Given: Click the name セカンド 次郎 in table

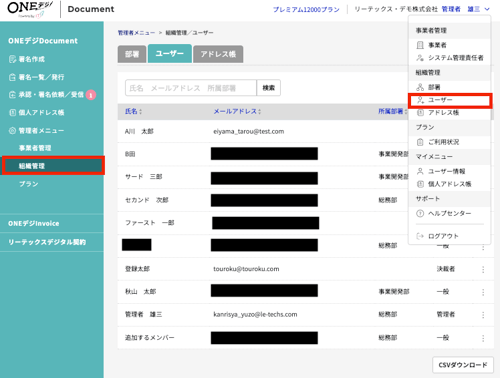Looking at the screenshot, I should tap(147, 200).
